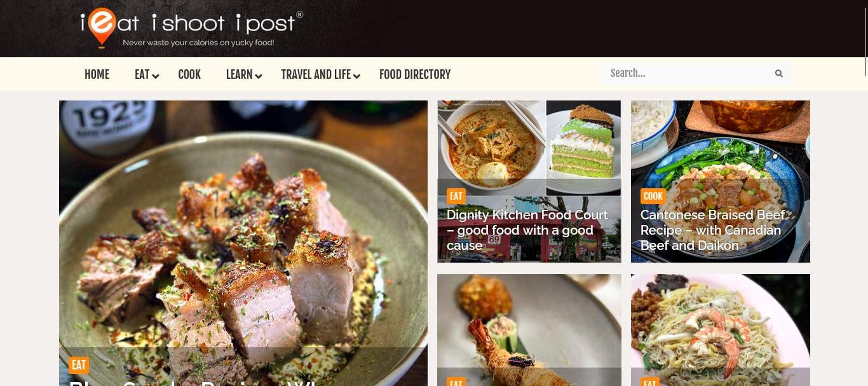The width and height of the screenshot is (868, 386).
Task: Click the ieat ishoot ipost logo
Action: (192, 29)
